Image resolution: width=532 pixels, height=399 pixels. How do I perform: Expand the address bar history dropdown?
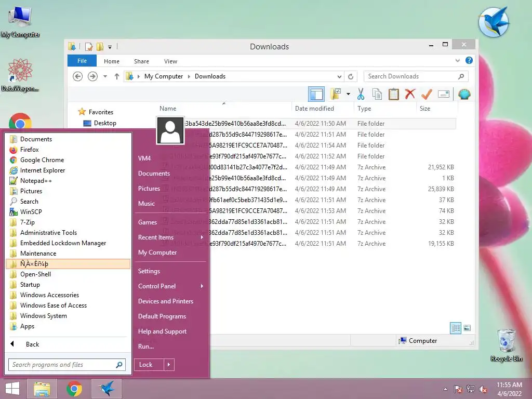(339, 76)
